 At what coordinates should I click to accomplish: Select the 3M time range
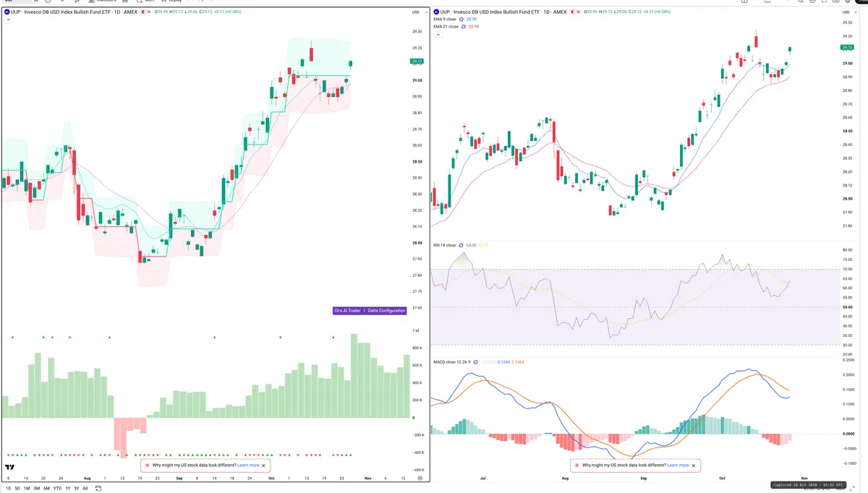[37, 489]
